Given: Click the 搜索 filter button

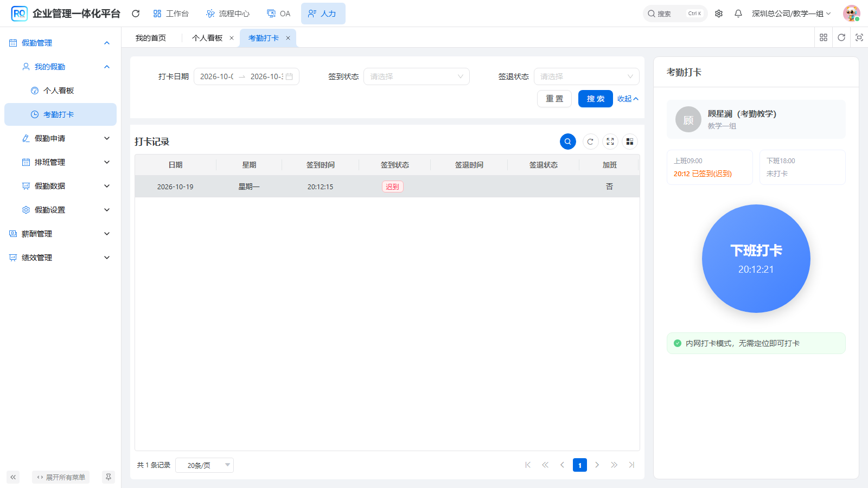Looking at the screenshot, I should point(596,99).
